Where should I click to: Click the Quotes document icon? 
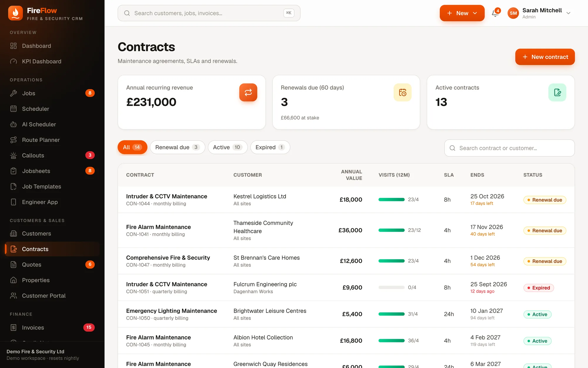click(x=14, y=265)
